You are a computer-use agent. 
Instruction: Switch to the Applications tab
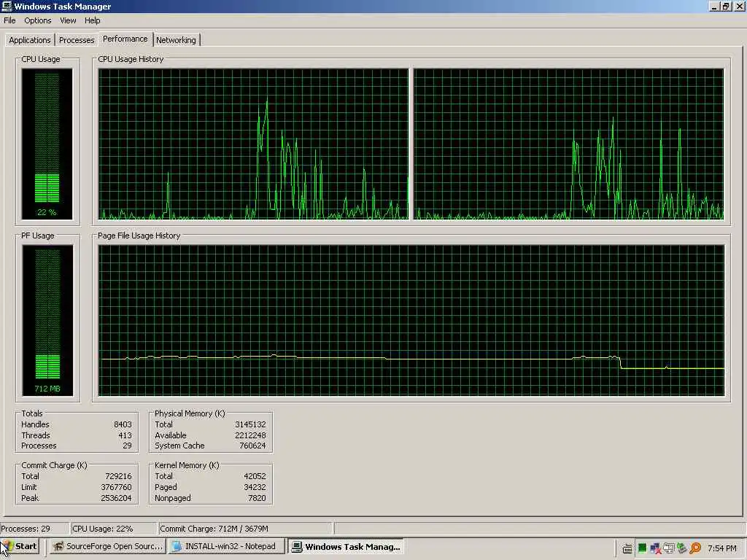click(29, 40)
